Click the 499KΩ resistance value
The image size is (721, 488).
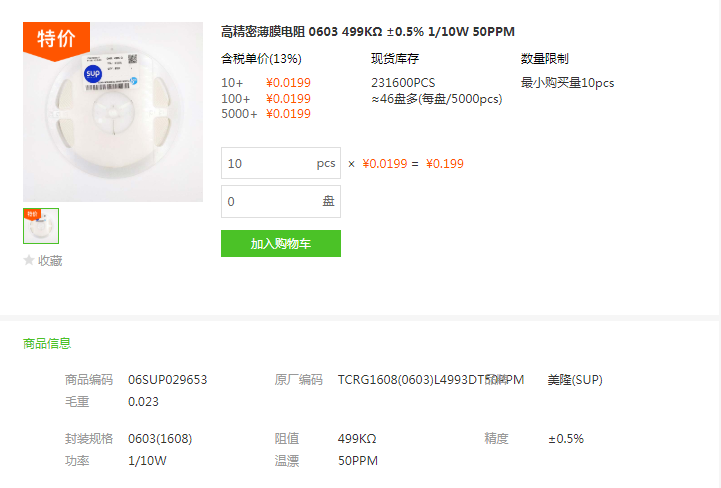(x=357, y=438)
